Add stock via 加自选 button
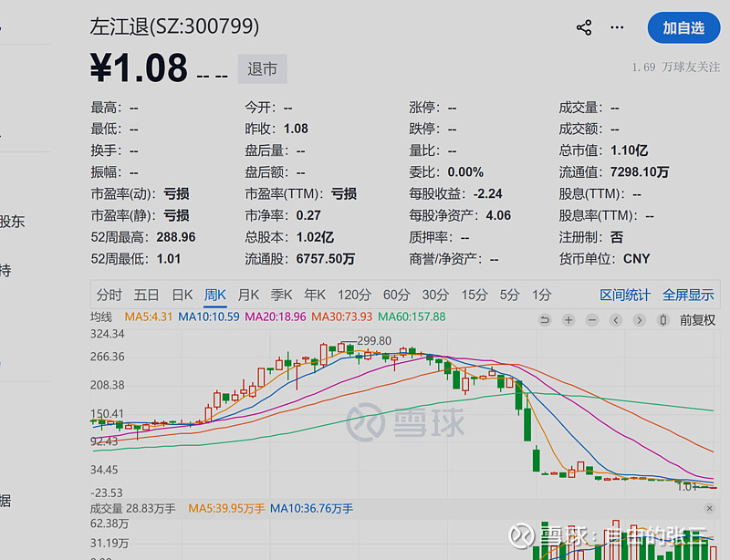The height and width of the screenshot is (560, 730). (x=683, y=28)
